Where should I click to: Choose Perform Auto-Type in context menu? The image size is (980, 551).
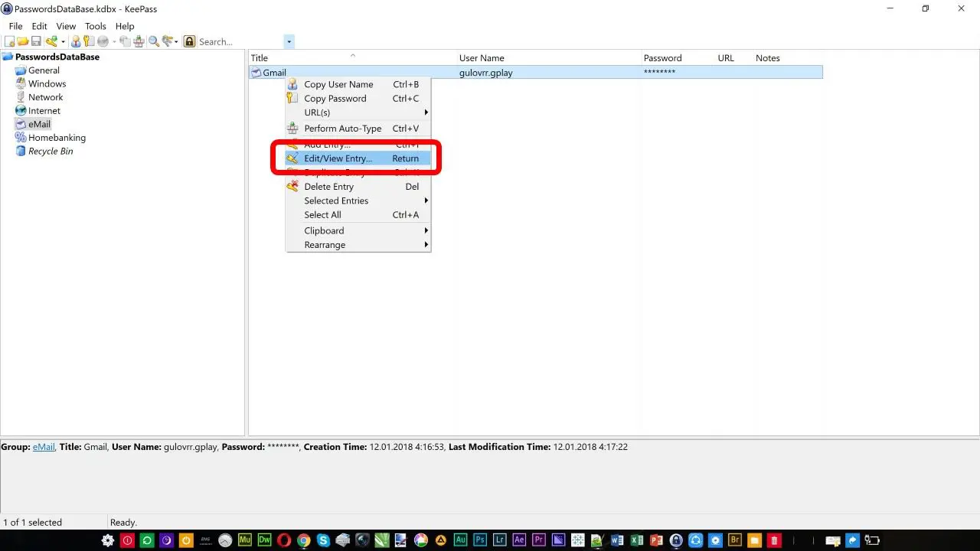pyautogui.click(x=358, y=129)
